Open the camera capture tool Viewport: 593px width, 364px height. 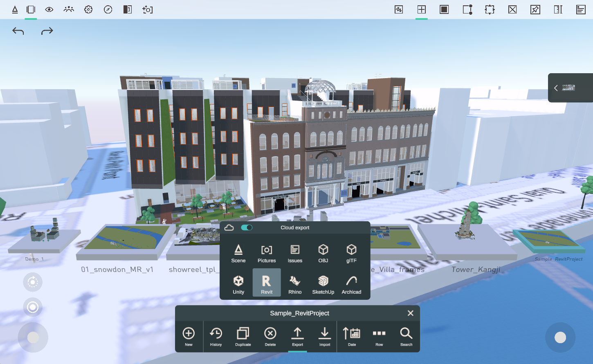[147, 9]
